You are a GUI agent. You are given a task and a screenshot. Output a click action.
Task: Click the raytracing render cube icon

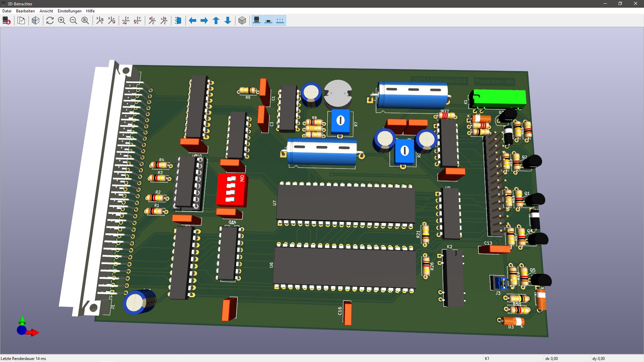[x=36, y=21]
